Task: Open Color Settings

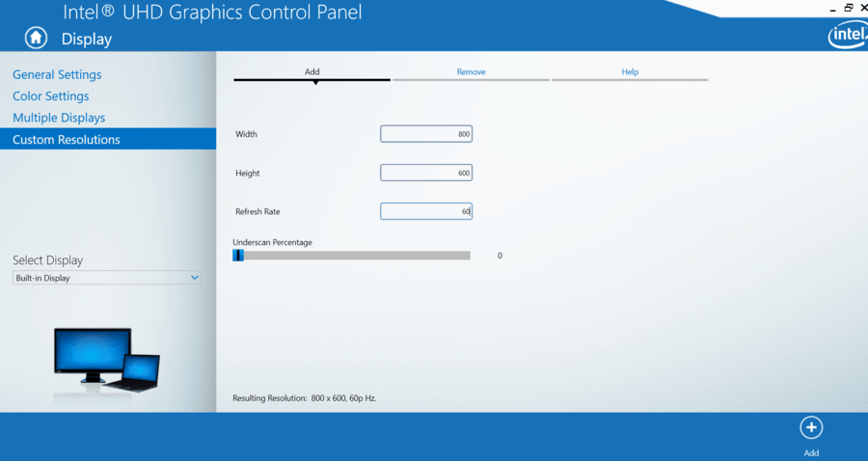Action: pos(51,96)
